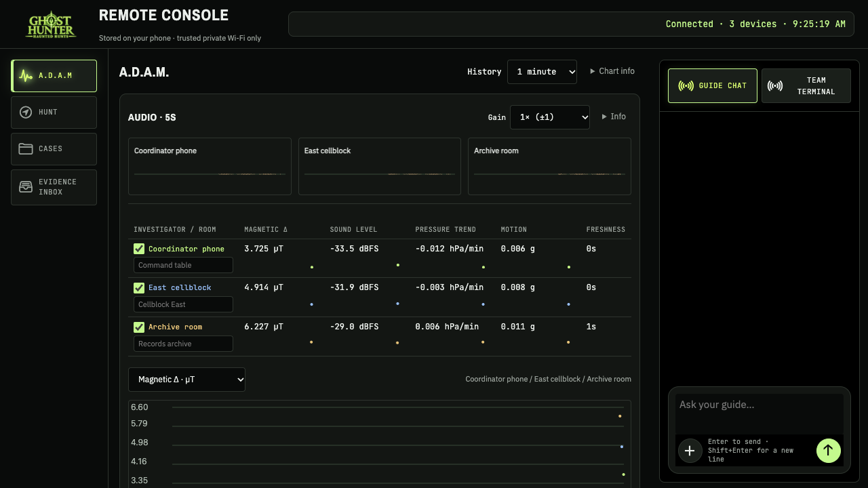Expand the Audio Info disclosure
This screenshot has height=488, width=868.
[x=614, y=117]
